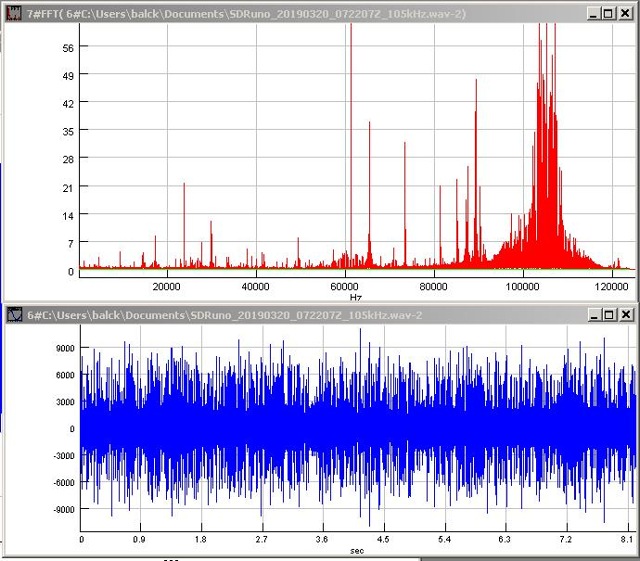Click the 120000 Hz axis label
Viewport: 640px width, 561px height.
click(611, 287)
